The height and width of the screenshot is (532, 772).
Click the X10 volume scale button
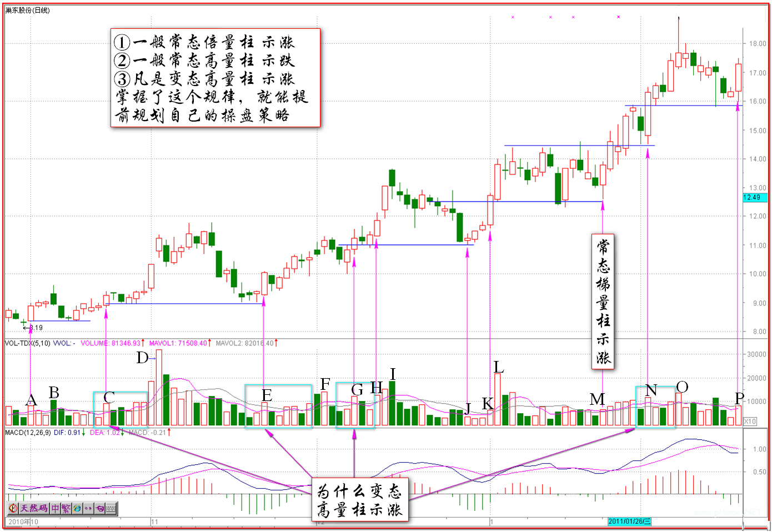click(750, 421)
